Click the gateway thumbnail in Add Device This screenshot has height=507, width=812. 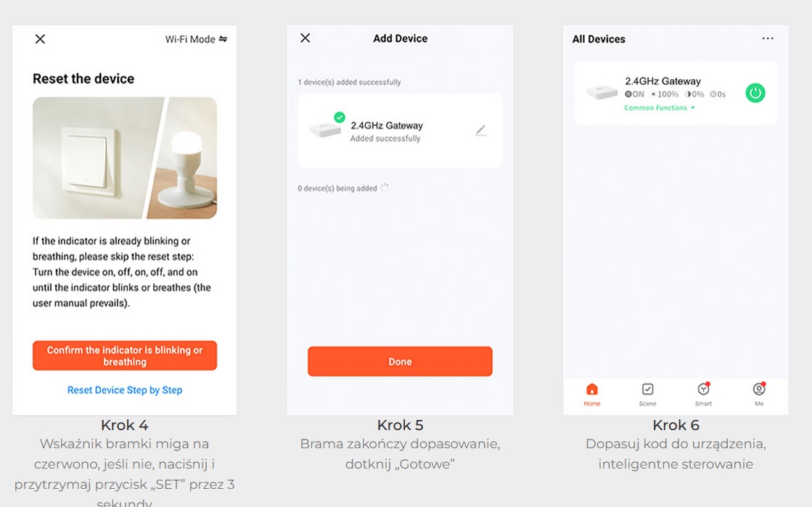pos(324,130)
